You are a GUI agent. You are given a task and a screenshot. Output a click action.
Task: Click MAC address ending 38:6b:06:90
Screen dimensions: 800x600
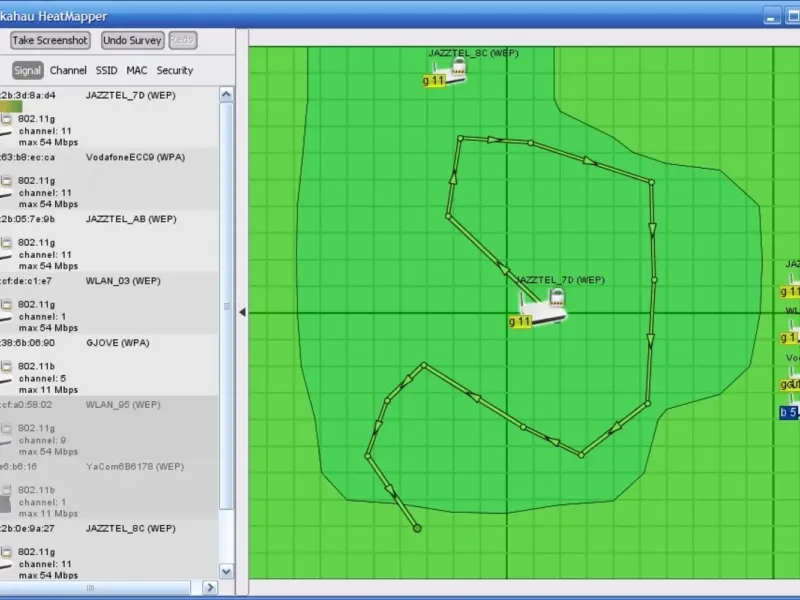(28, 343)
